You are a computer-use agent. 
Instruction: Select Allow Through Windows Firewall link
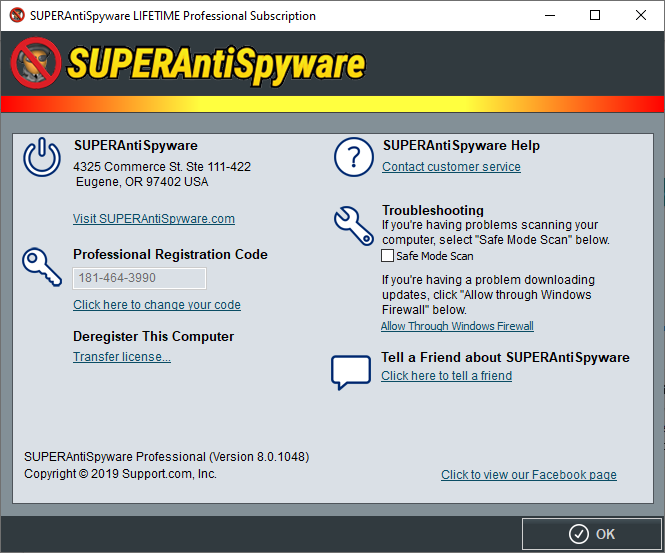457,326
